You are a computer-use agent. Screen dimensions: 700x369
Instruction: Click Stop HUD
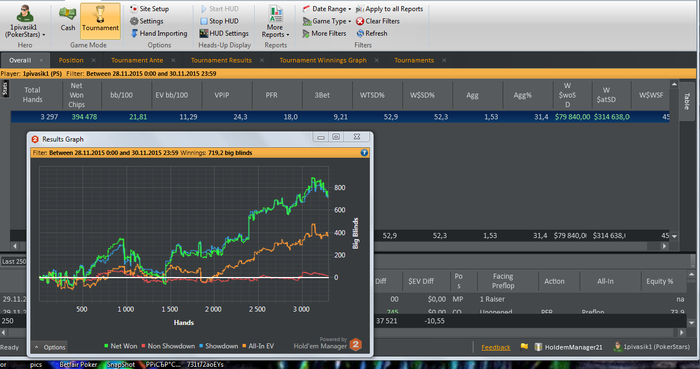[x=219, y=21]
